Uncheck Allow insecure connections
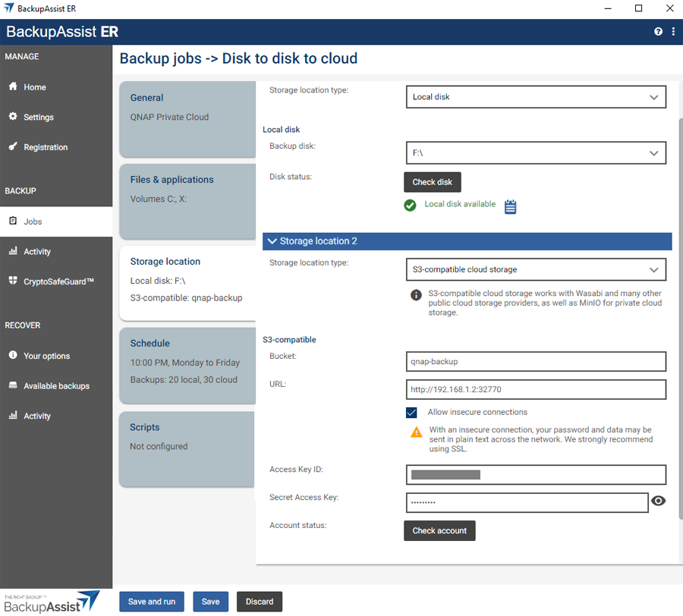 (x=411, y=412)
